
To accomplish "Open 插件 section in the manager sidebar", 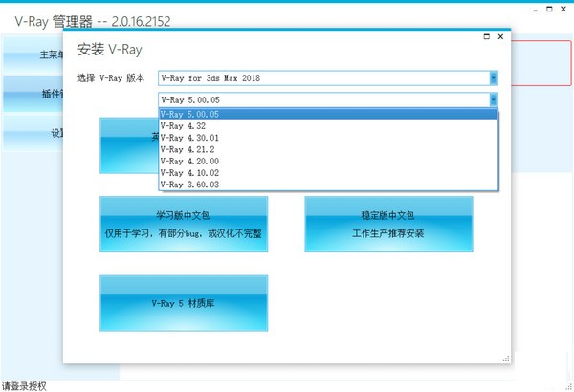I will coord(33,94).
